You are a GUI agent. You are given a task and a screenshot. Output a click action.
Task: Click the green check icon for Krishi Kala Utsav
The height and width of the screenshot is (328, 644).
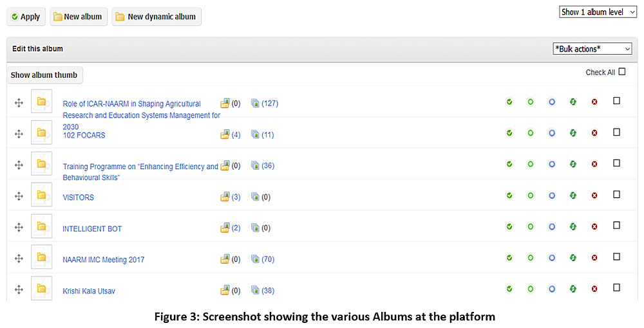(509, 289)
